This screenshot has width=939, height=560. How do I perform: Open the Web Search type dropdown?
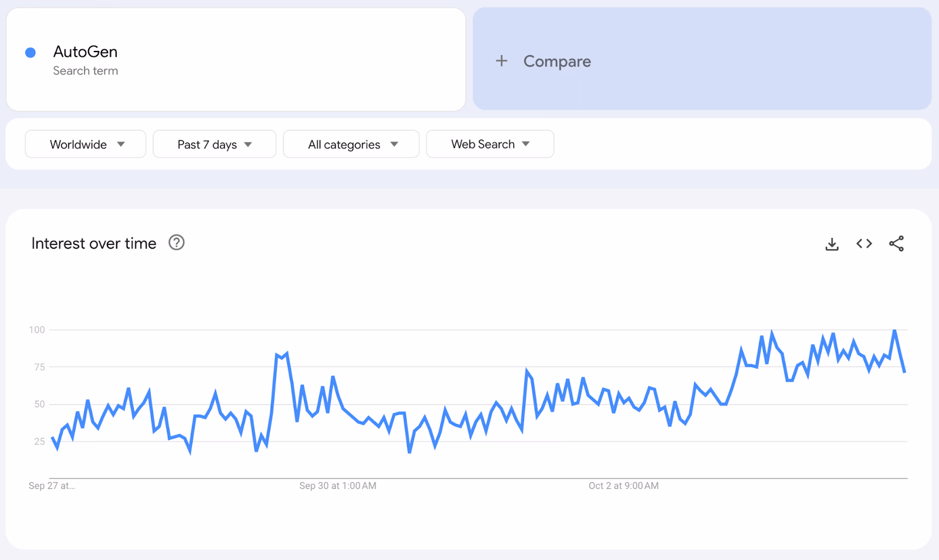point(490,144)
